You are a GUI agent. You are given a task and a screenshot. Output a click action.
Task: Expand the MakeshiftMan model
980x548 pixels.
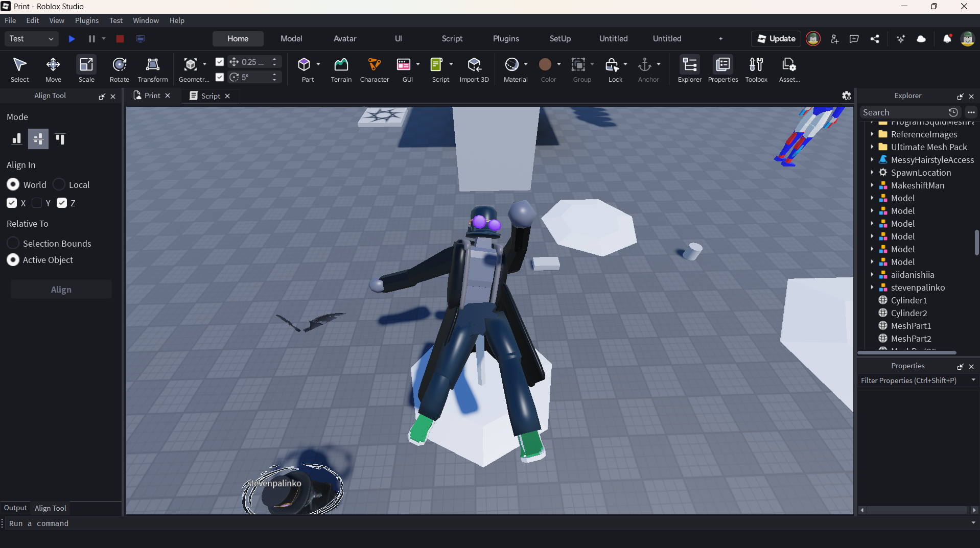[872, 185]
